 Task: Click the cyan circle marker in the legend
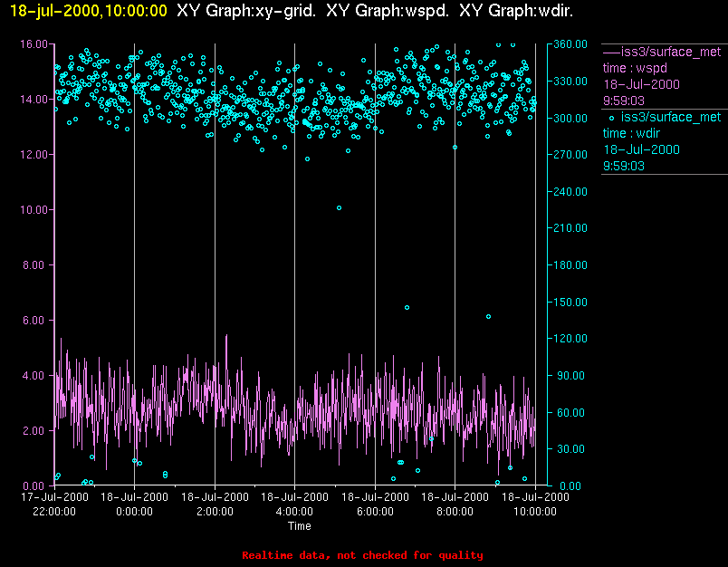click(611, 117)
